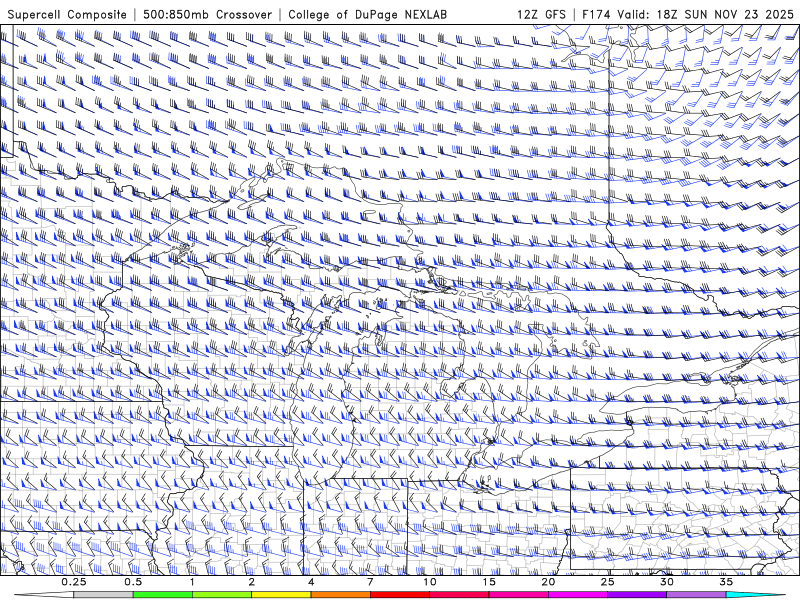The height and width of the screenshot is (600, 800).
Task: Click the legend label 20
Action: click(548, 582)
